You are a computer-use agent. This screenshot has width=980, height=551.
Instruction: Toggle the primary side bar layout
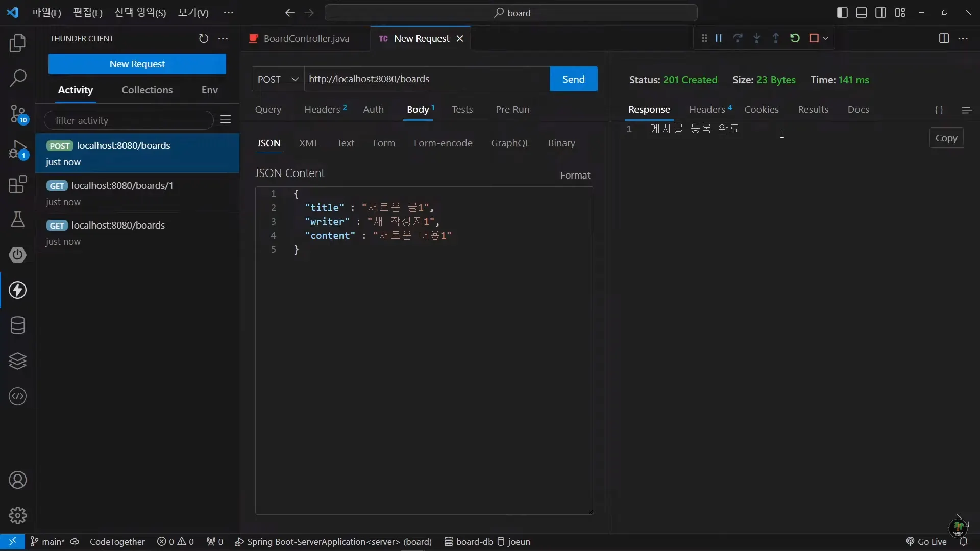tap(843, 13)
